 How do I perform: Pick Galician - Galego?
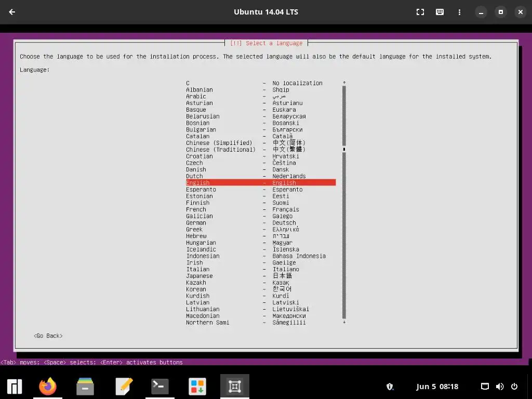pos(261,216)
